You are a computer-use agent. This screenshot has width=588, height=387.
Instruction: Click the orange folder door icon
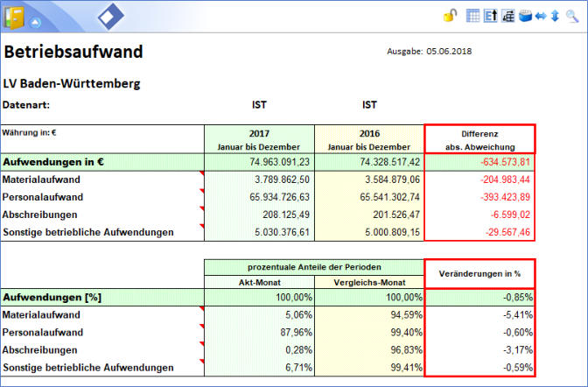pyautogui.click(x=15, y=17)
